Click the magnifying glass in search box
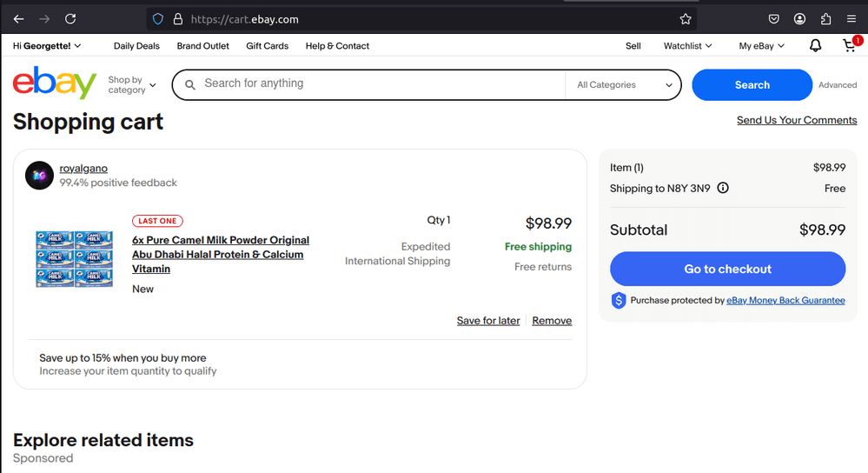This screenshot has height=473, width=868. coord(190,84)
